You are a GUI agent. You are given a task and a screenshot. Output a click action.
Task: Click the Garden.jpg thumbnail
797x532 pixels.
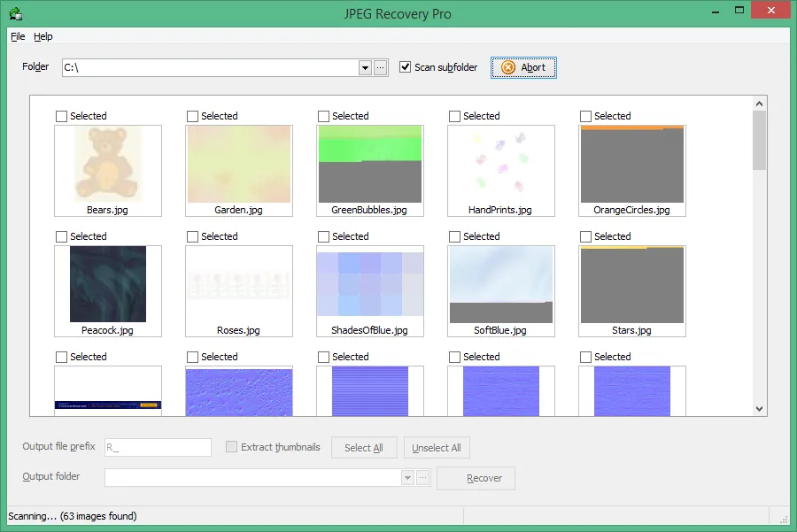[239, 164]
